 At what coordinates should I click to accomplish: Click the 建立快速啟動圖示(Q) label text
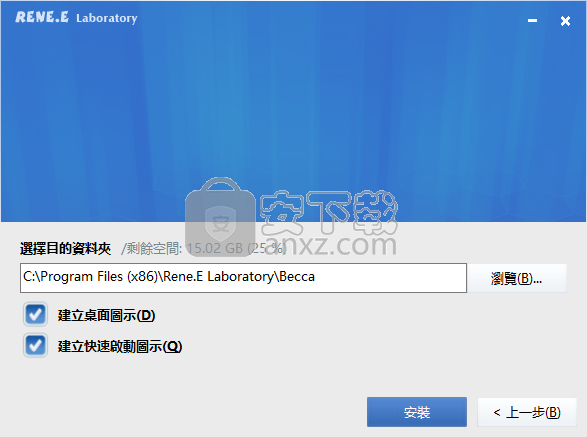coord(120,346)
